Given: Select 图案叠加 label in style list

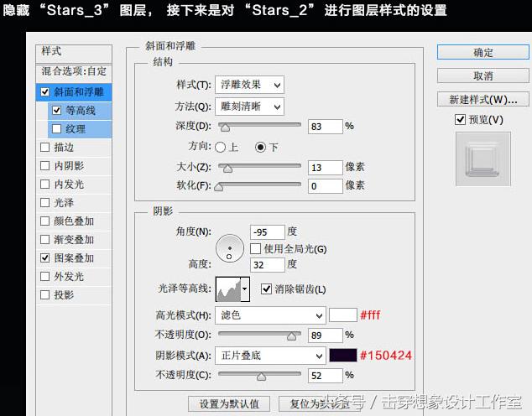Looking at the screenshot, I should point(74,258).
